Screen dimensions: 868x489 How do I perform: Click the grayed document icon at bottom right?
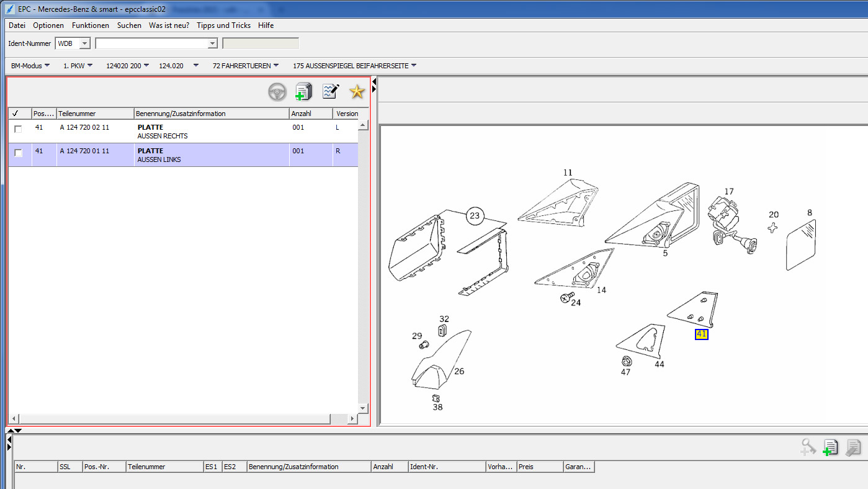pos(854,447)
